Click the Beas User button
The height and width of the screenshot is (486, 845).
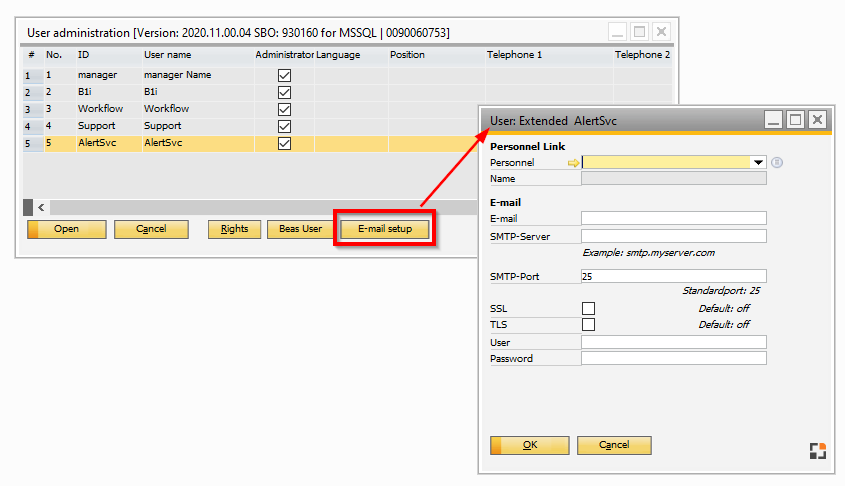pos(300,229)
